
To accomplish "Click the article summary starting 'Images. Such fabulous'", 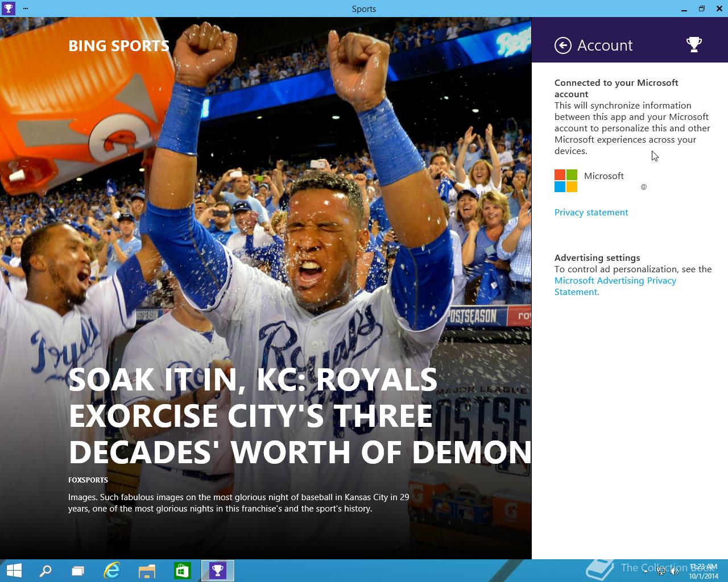I will pyautogui.click(x=239, y=502).
